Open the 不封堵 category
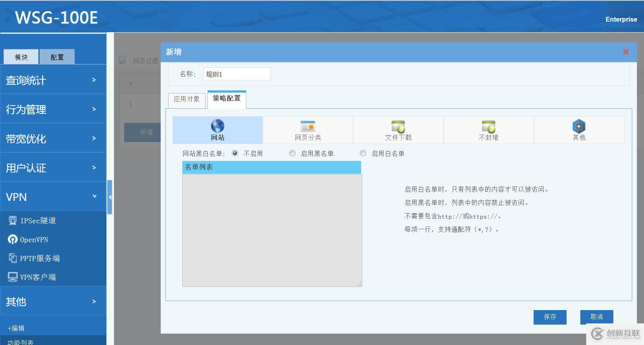644x345 pixels. tap(489, 130)
